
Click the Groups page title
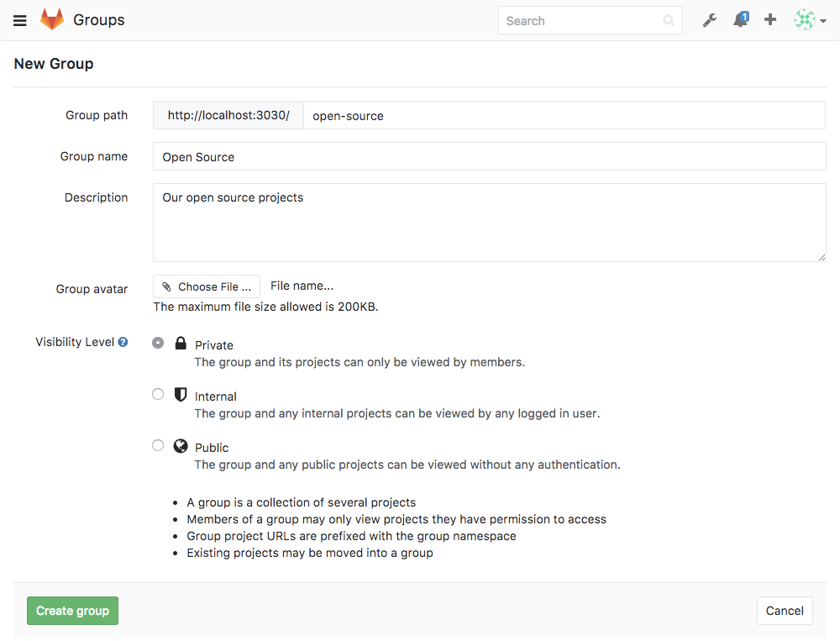pos(98,20)
